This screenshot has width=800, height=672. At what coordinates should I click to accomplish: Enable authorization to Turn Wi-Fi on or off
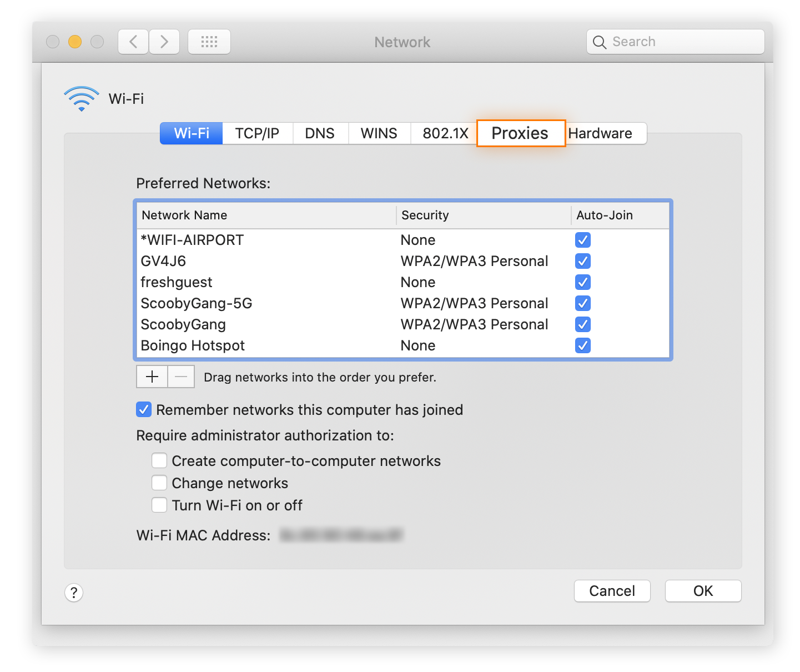pos(159,505)
